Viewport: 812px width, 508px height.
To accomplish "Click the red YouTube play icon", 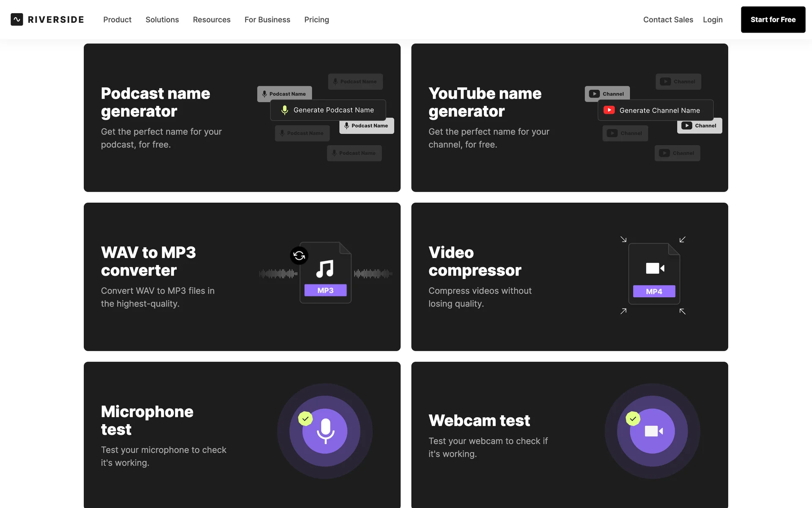I will click(609, 110).
